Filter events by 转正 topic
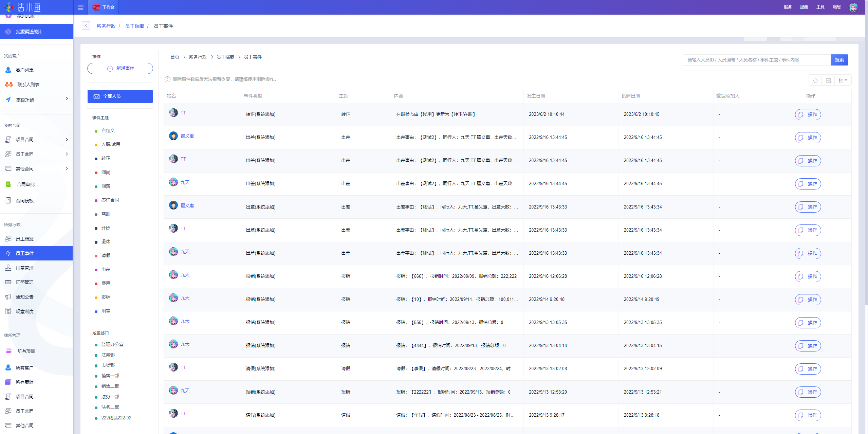This screenshot has height=434, width=868. pos(106,159)
